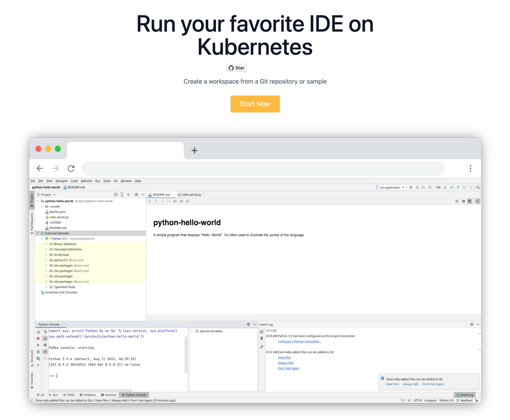
Task: Open the Project view dropdown
Action: tap(46, 195)
